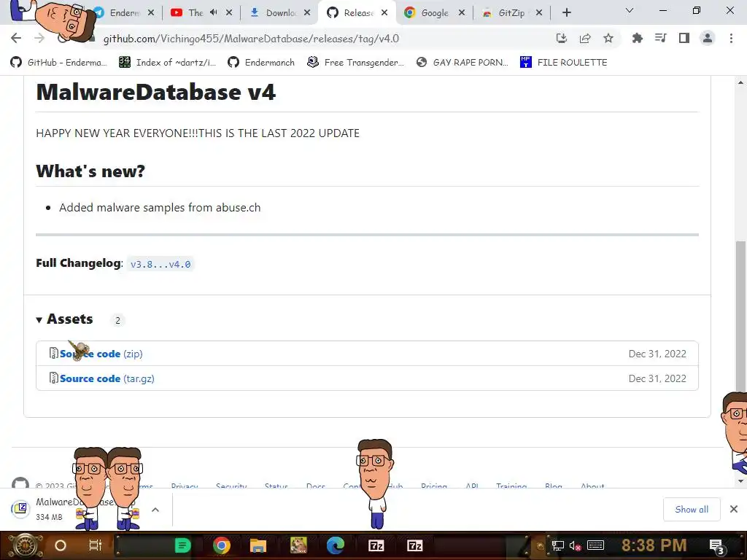Close the GitZip tab
Image resolution: width=747 pixels, height=560 pixels.
pos(539,13)
